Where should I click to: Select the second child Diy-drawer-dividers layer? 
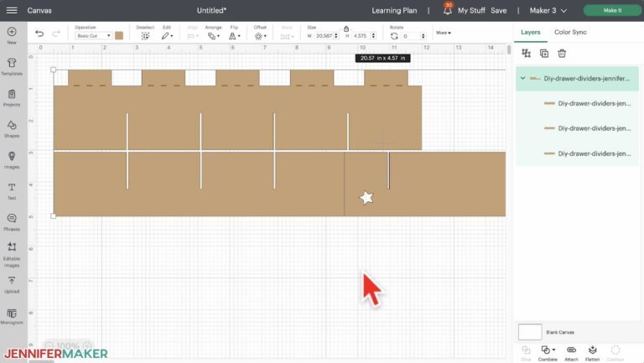[578, 128]
